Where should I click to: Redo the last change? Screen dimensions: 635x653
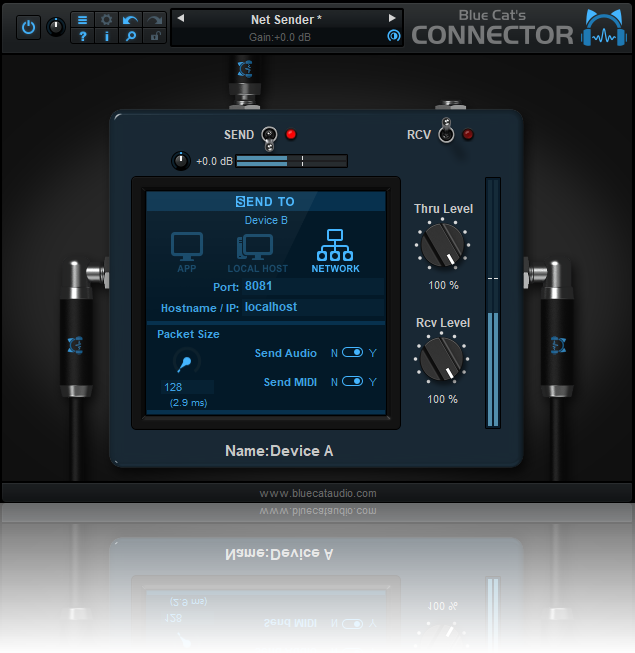point(155,20)
